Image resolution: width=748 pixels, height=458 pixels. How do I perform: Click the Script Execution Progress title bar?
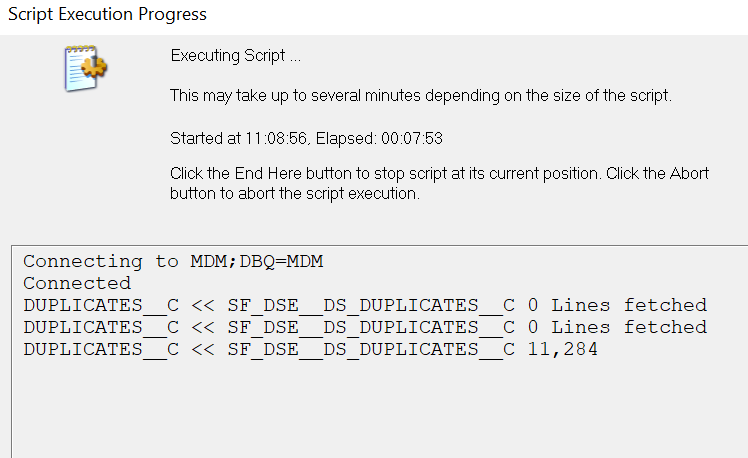click(107, 14)
